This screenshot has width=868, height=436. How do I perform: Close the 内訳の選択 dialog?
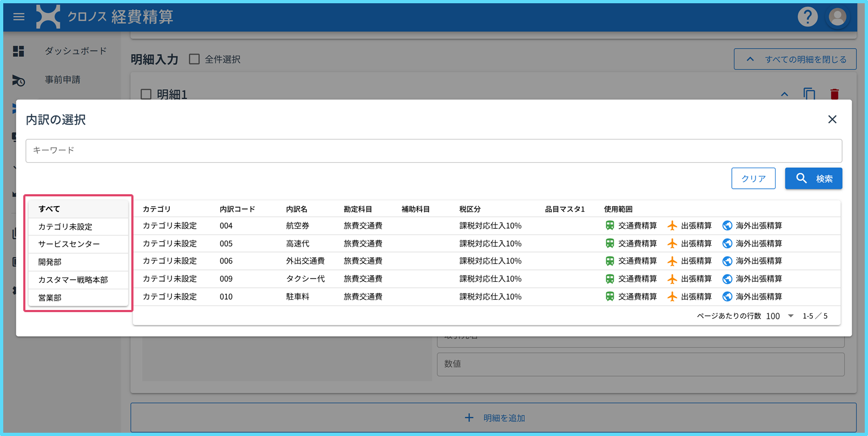832,120
